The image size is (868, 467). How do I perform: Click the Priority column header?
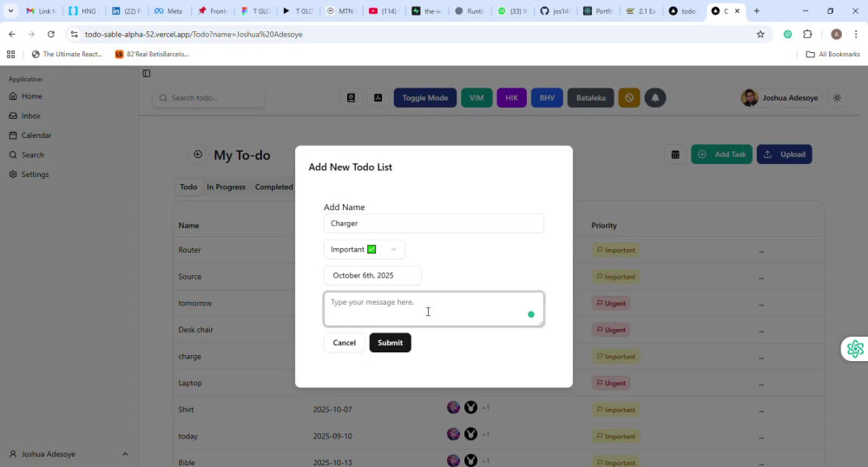[604, 226]
